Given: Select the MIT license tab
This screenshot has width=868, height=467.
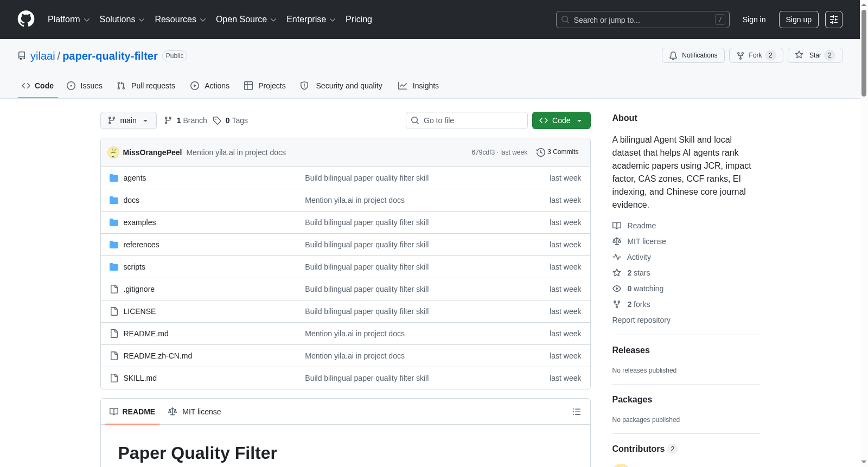Looking at the screenshot, I should [195, 412].
